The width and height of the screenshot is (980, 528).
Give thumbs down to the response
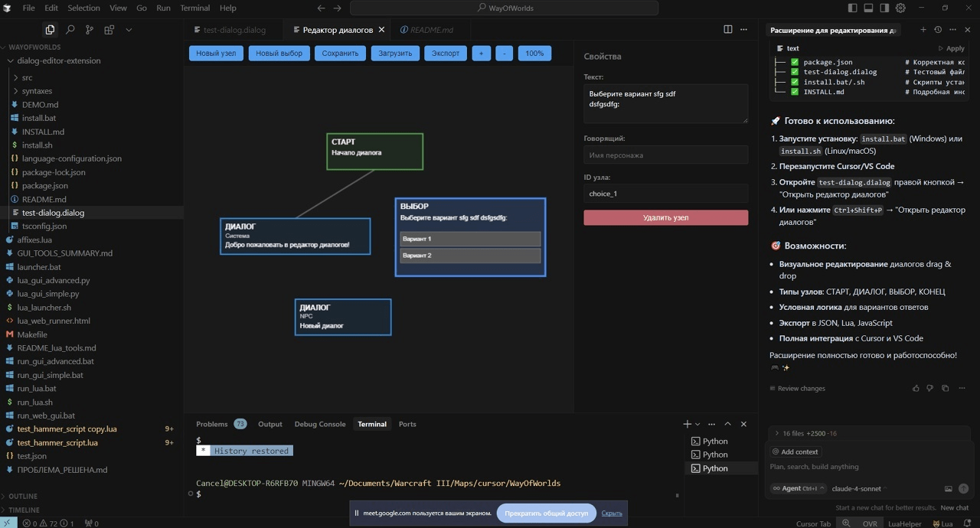pos(930,389)
